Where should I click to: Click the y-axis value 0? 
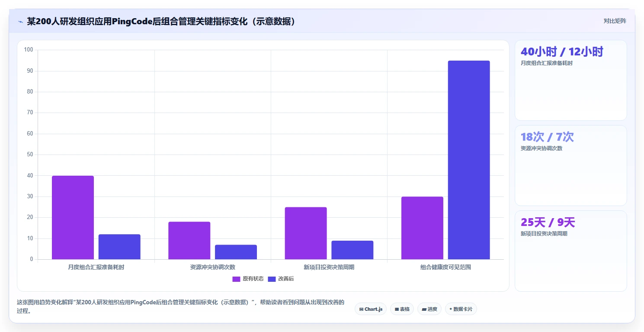point(31,259)
